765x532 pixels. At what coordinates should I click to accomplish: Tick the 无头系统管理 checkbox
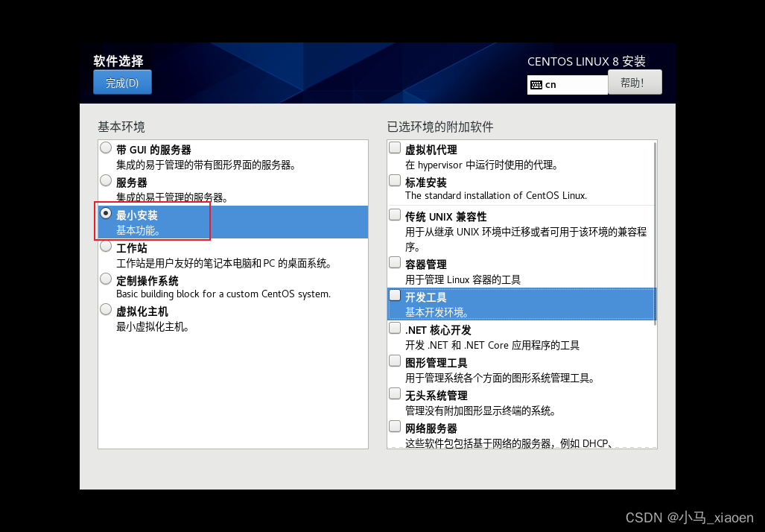tap(395, 393)
